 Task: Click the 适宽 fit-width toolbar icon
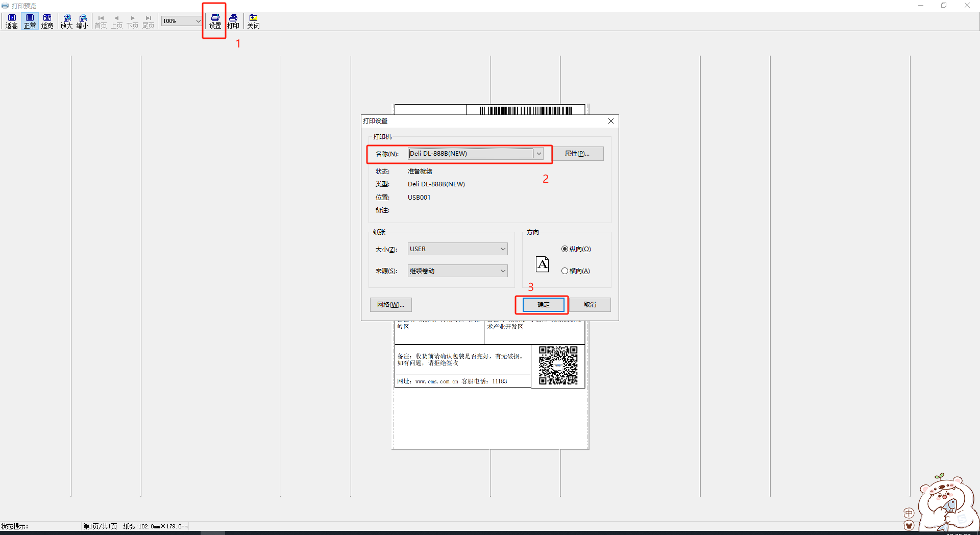[47, 21]
